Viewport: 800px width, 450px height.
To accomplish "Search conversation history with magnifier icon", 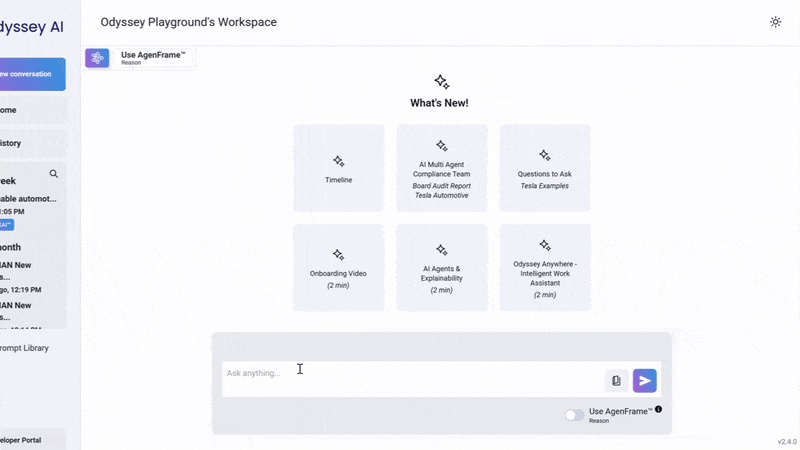I will pos(54,174).
